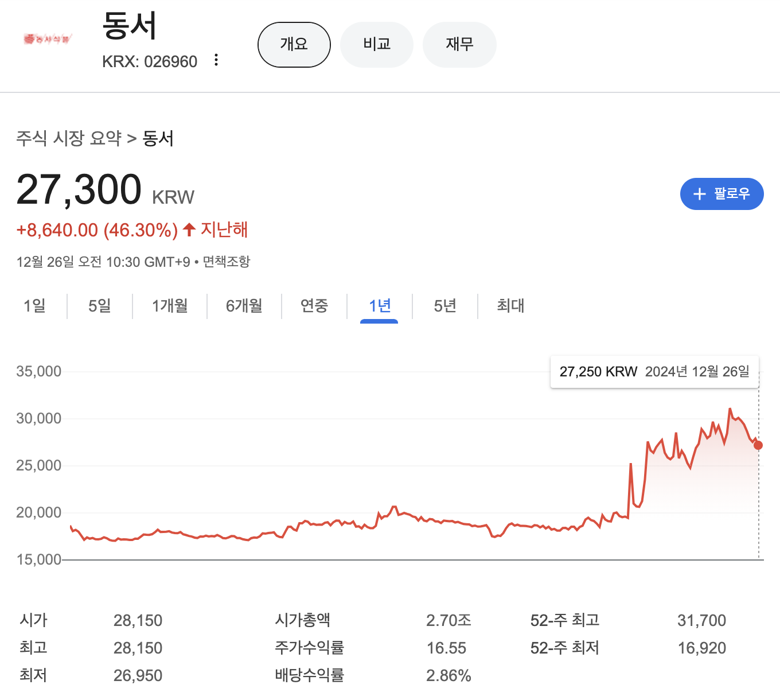
Task: Click the 배당수익률 value 2.86%
Action: (x=449, y=675)
